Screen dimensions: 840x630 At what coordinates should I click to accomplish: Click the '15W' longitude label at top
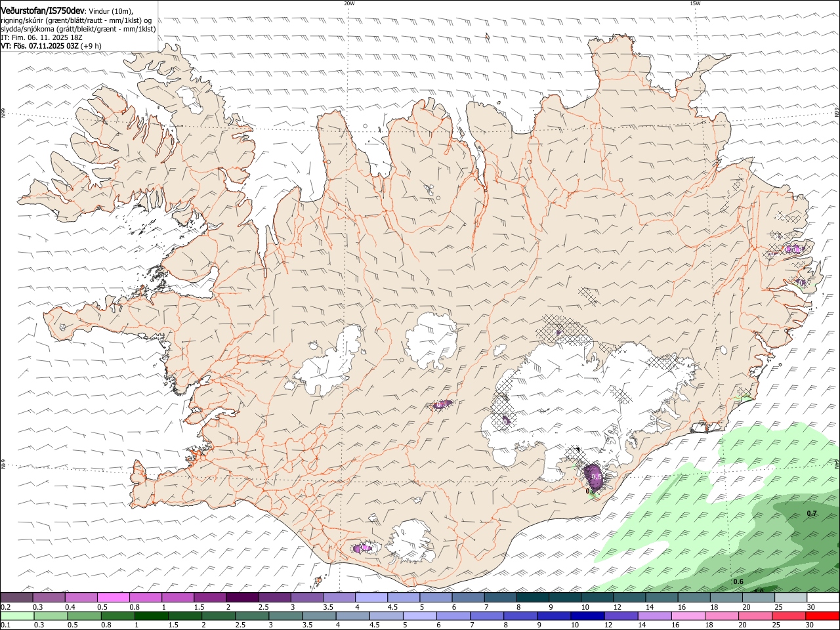(695, 3)
